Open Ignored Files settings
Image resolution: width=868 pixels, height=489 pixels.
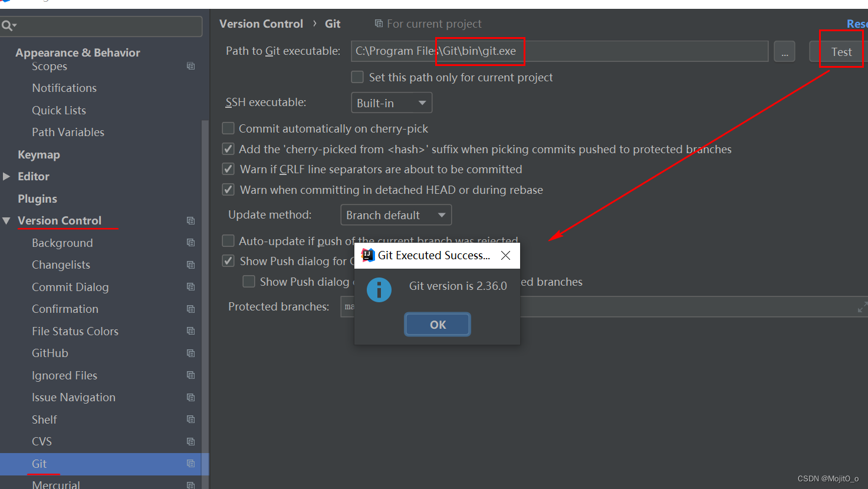click(64, 375)
